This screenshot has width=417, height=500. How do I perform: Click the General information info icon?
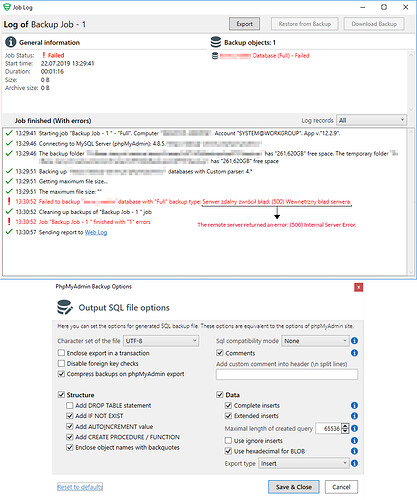(10, 42)
